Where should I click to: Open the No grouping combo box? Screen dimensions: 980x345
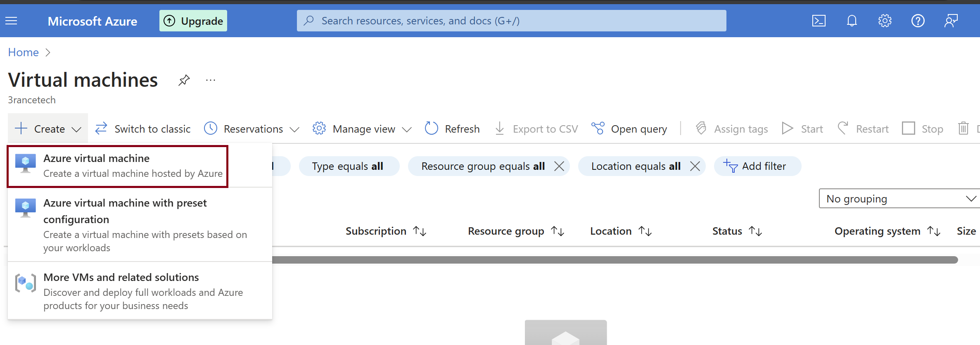coord(899,199)
